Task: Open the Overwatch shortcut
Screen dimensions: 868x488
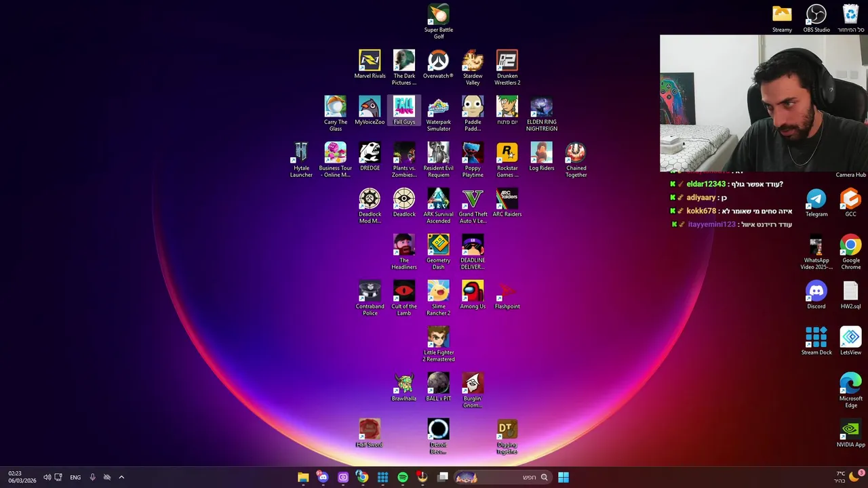Action: tap(438, 64)
